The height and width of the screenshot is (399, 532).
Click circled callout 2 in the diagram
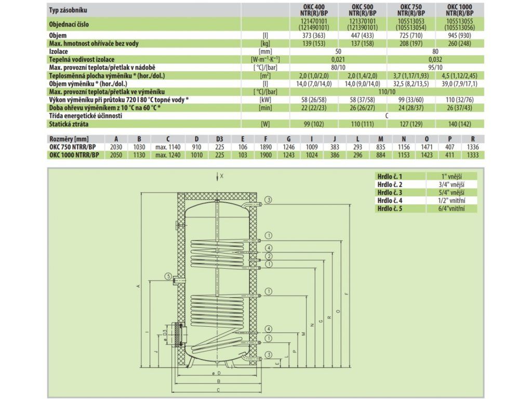(269, 256)
